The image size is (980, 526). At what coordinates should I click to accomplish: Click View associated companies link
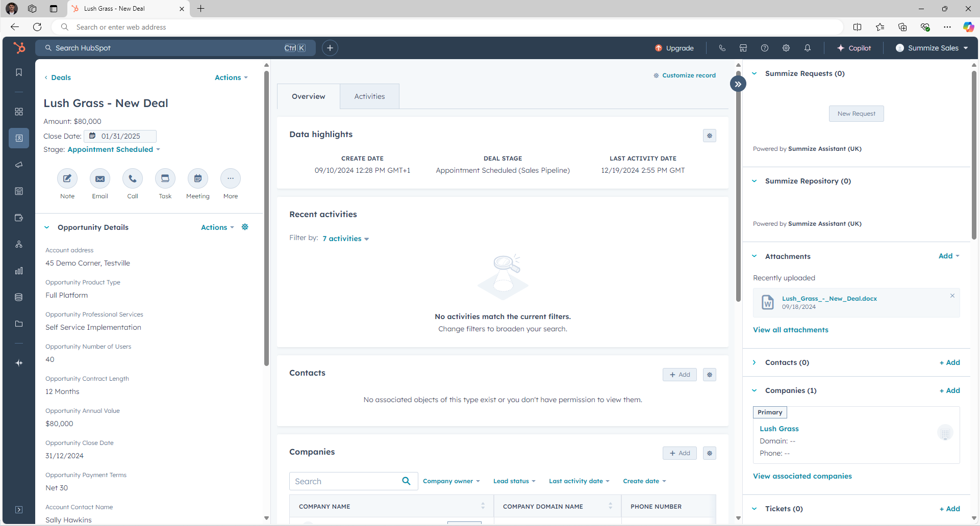point(802,476)
